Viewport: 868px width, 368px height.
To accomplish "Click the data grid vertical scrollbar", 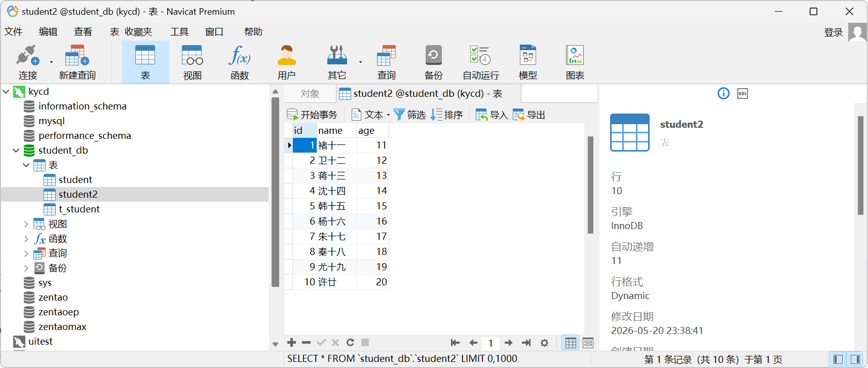I will click(x=590, y=185).
